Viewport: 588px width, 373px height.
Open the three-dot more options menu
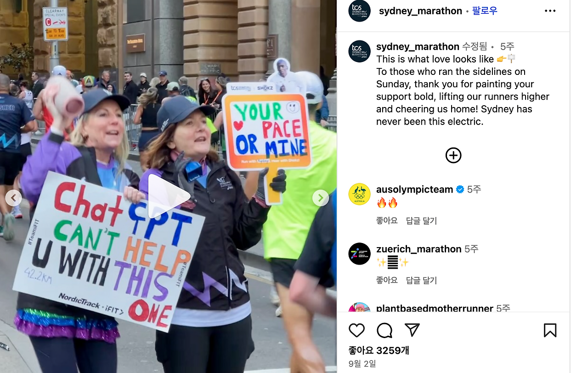pos(550,11)
